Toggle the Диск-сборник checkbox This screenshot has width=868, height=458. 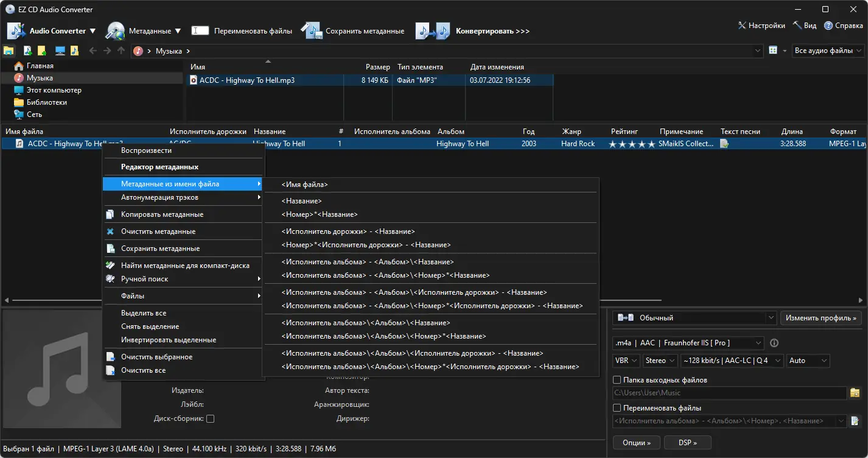210,419
